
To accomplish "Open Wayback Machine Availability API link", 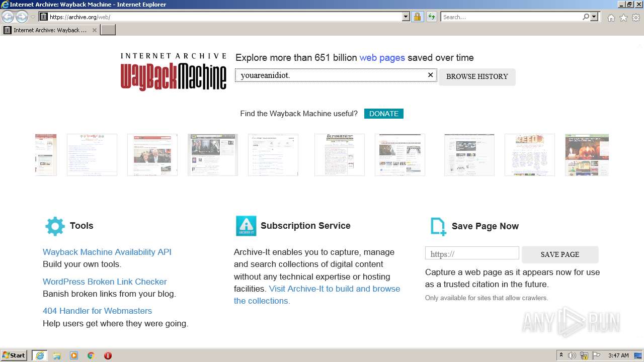I will 107,252.
